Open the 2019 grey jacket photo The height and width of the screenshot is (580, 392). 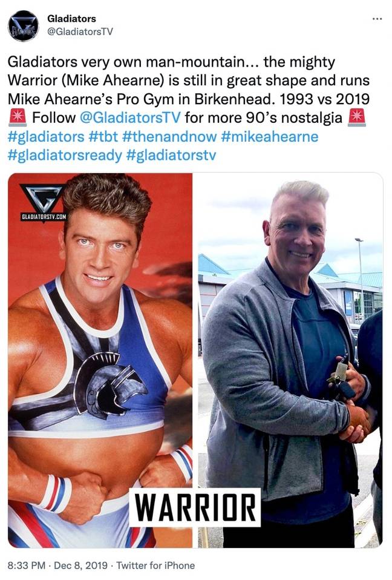tap(288, 361)
